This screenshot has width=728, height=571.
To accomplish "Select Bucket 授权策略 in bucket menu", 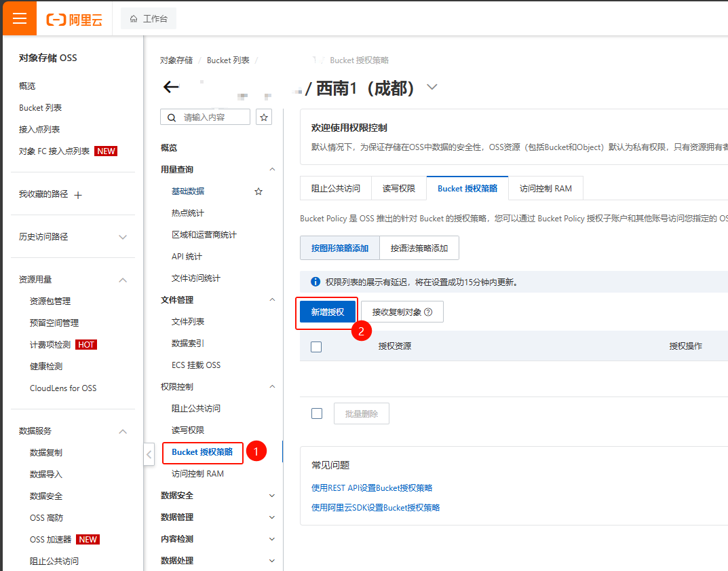I will pyautogui.click(x=202, y=452).
